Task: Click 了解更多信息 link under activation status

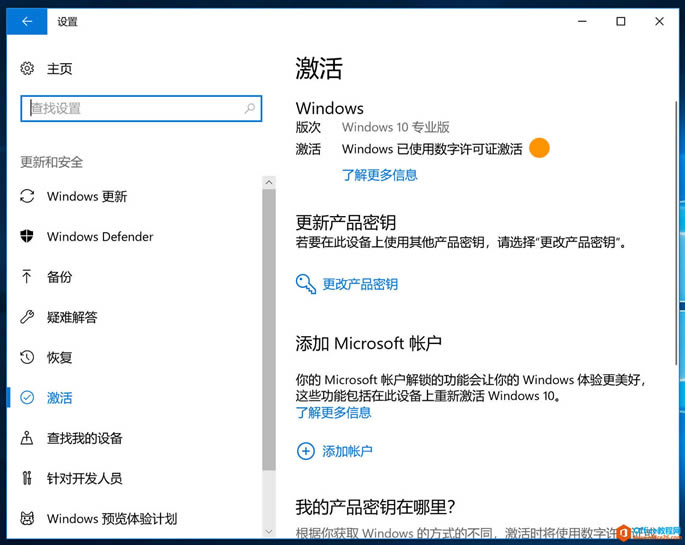Action: [380, 175]
